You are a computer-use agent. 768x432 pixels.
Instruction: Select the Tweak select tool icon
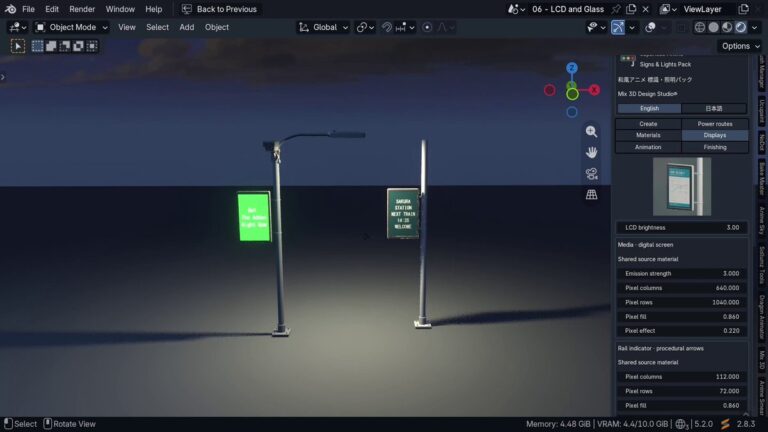(18, 46)
